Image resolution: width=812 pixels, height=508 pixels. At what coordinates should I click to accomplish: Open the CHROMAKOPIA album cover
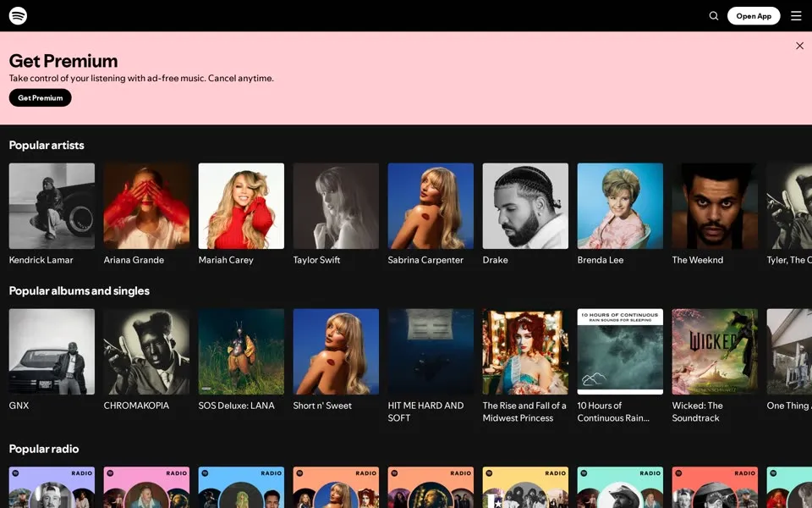click(x=146, y=351)
